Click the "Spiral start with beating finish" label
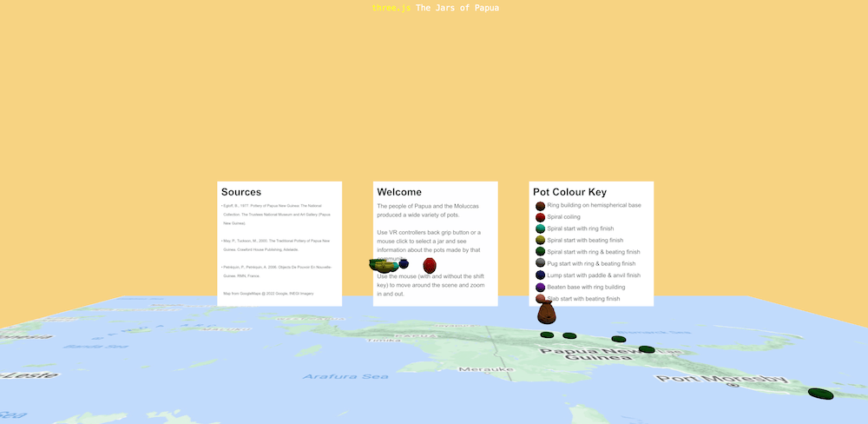 (585, 240)
